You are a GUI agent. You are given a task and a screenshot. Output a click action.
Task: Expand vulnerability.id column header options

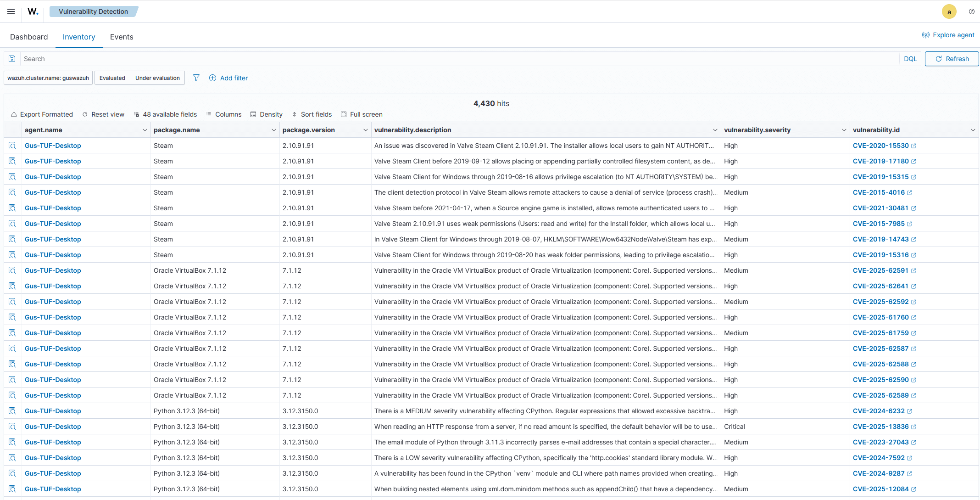click(x=973, y=130)
